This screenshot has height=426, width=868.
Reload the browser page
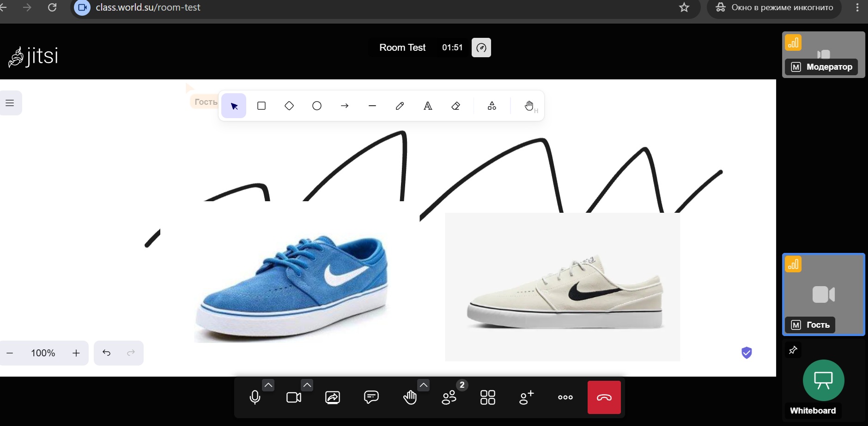coord(52,7)
